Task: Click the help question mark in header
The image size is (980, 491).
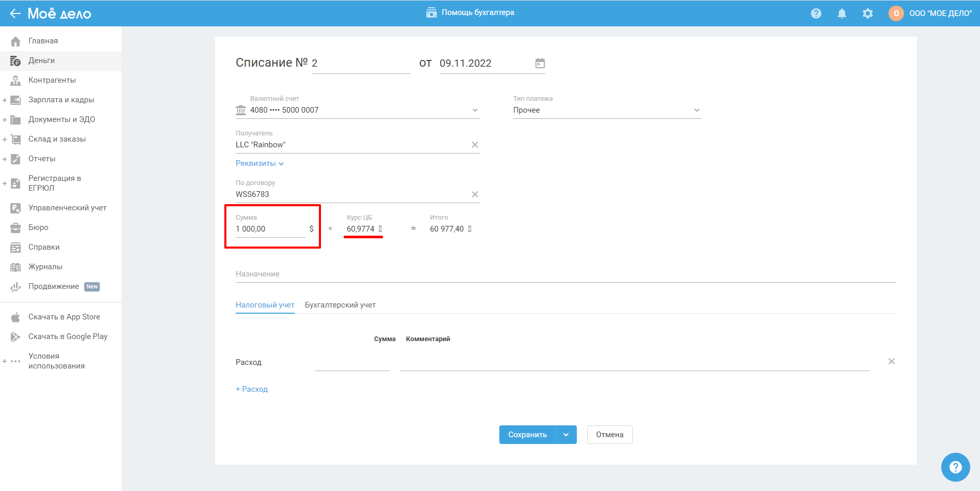Action: [x=816, y=13]
